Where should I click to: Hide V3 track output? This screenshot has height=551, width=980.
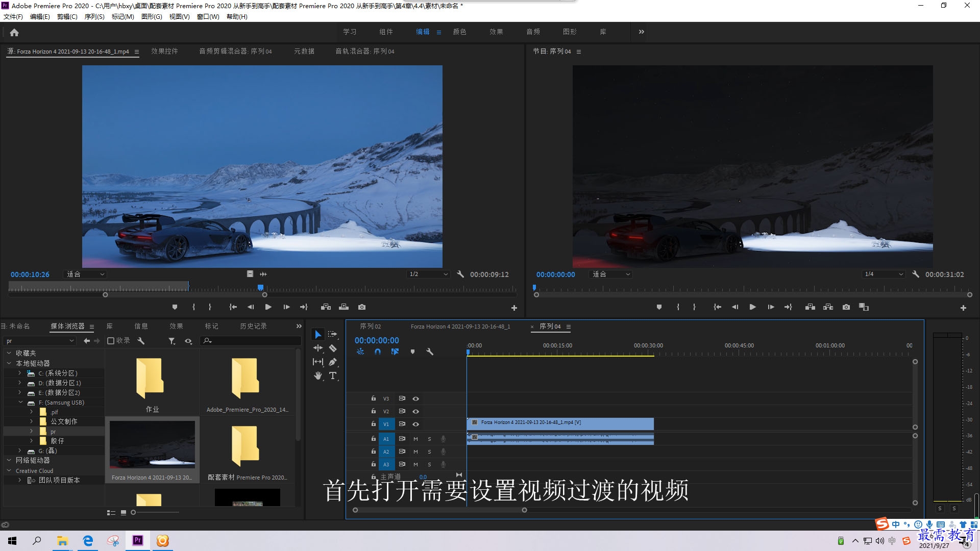point(415,398)
